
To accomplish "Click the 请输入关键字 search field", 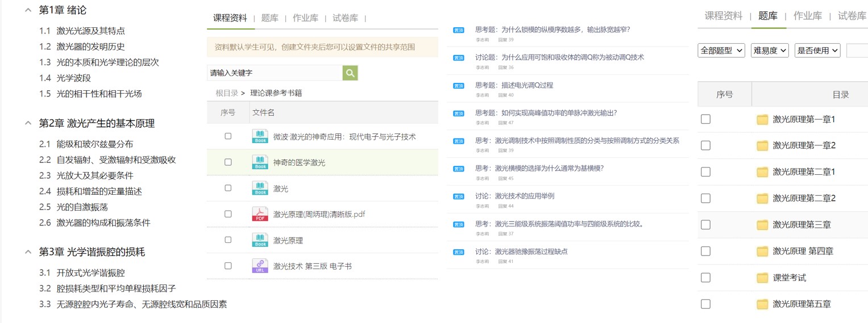I will click(275, 73).
